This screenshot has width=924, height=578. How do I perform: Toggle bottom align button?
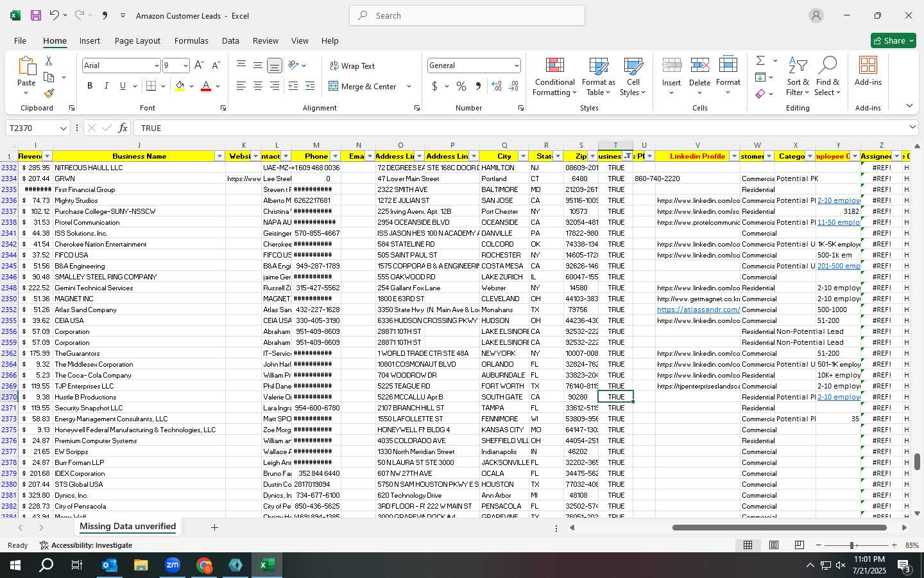click(x=274, y=66)
